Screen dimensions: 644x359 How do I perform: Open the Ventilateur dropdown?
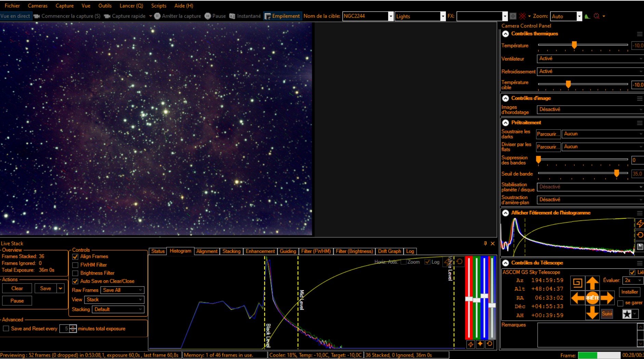point(590,59)
